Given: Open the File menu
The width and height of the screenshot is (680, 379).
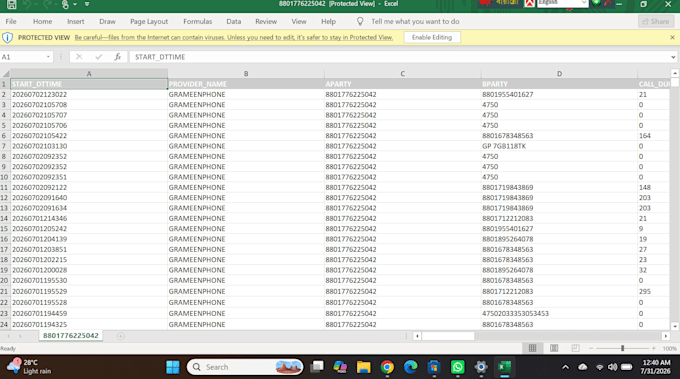Looking at the screenshot, I should pyautogui.click(x=11, y=21).
